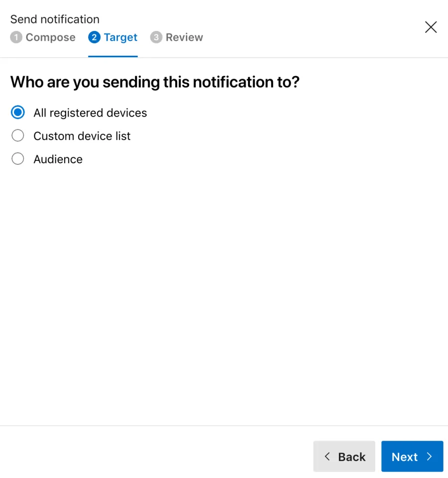Click the step 3 circle icon
This screenshot has width=448, height=478.
coord(156,37)
